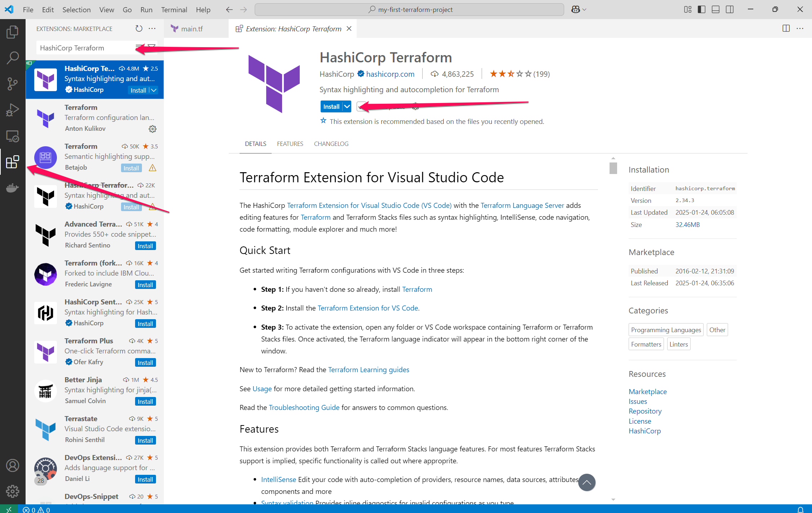
Task: Install HashiCorp Terraform from the details page
Action: 331,107
